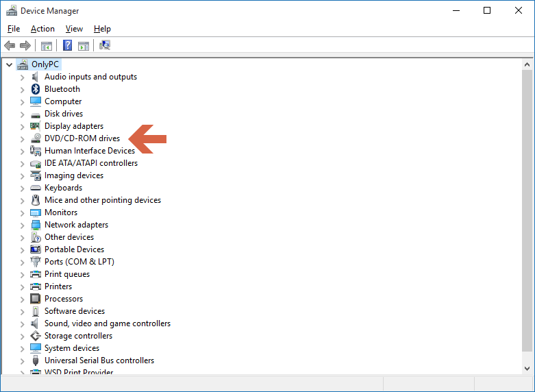Viewport: 535px width, 392px height.
Task: Select the Processors label
Action: click(x=64, y=299)
